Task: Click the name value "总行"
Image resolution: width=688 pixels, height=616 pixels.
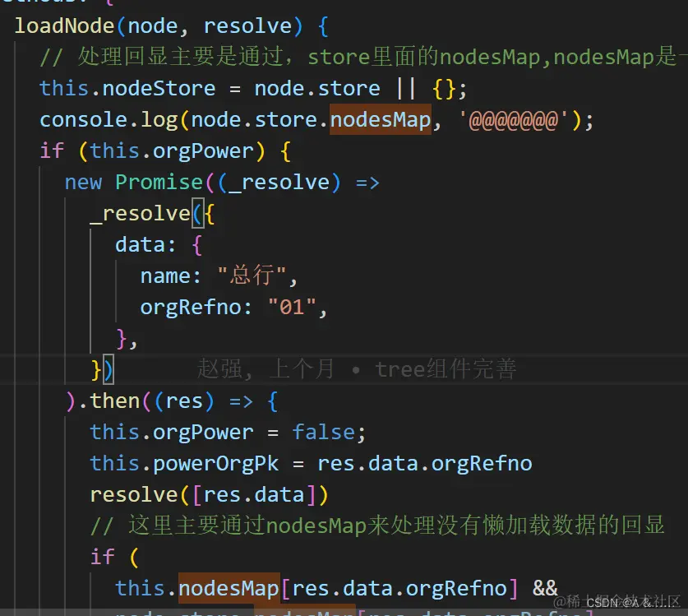Action: coord(252,276)
